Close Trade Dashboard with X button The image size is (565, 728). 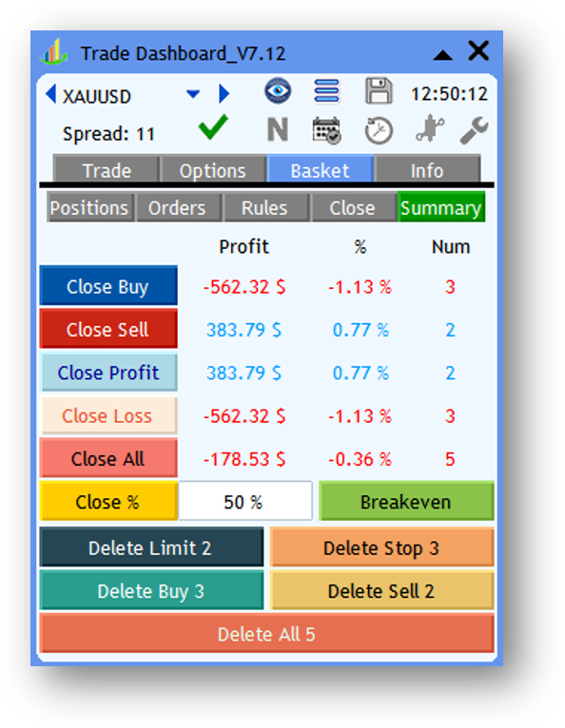(x=478, y=50)
